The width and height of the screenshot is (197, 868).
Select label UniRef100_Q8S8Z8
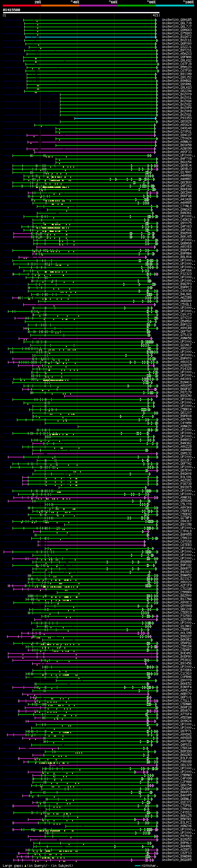pyautogui.click(x=177, y=122)
